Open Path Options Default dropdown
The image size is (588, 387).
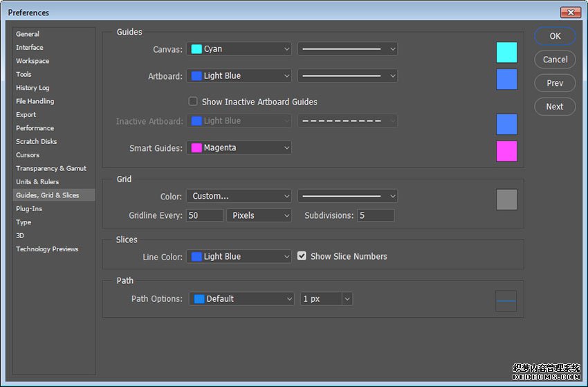(241, 299)
